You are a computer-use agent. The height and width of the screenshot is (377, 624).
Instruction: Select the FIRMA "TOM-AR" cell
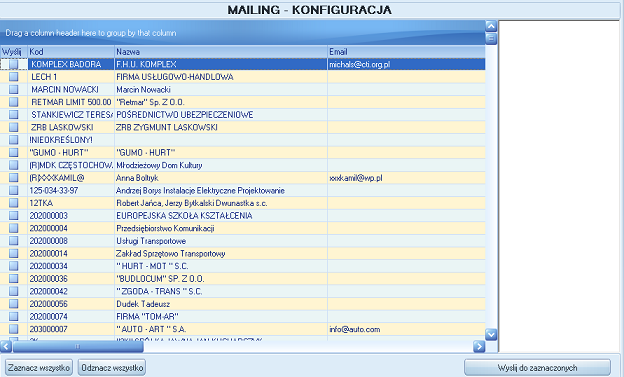coord(221,316)
